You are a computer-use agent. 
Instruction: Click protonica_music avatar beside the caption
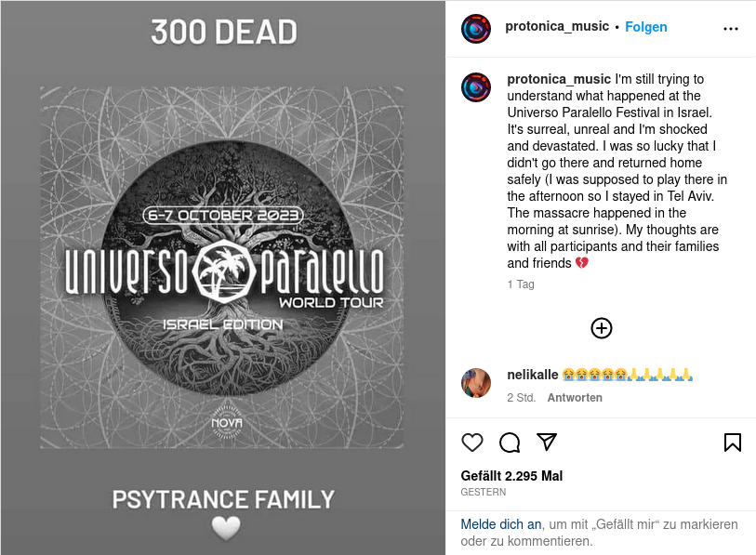476,87
